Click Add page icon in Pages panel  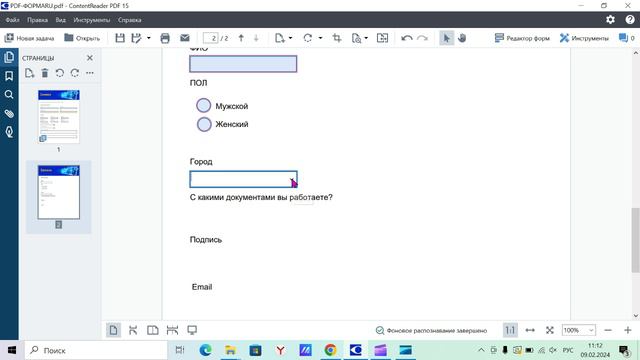[x=29, y=73]
